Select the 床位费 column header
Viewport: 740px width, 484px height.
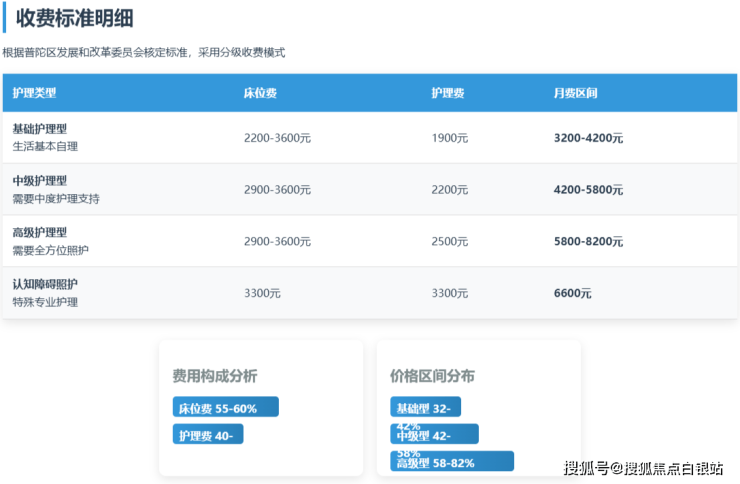tap(260, 93)
